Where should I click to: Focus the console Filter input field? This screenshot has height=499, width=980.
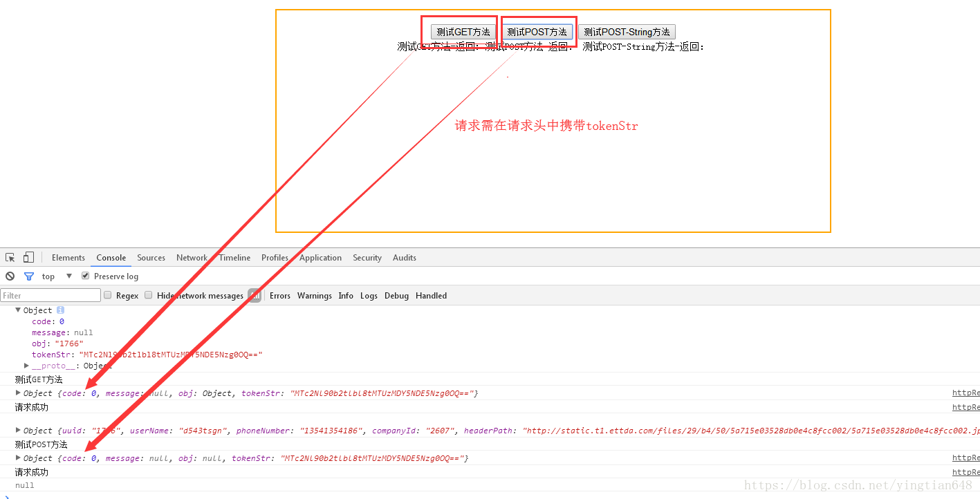50,295
